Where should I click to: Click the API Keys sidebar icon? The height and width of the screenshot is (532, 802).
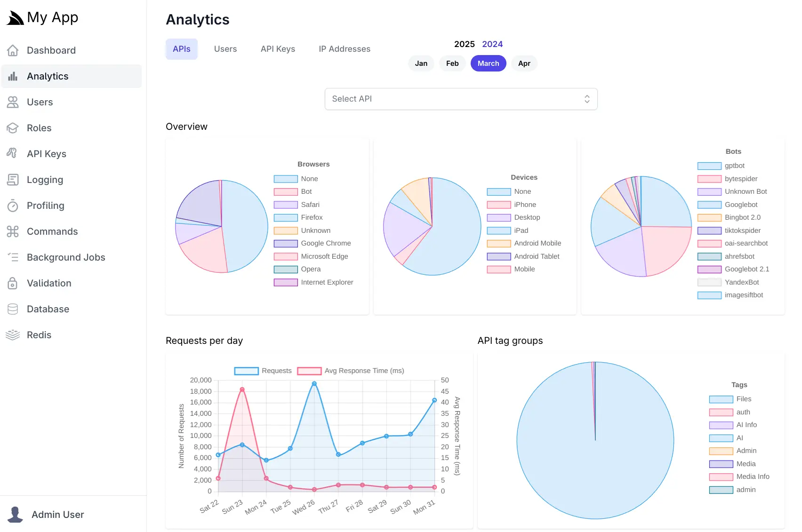(x=13, y=153)
